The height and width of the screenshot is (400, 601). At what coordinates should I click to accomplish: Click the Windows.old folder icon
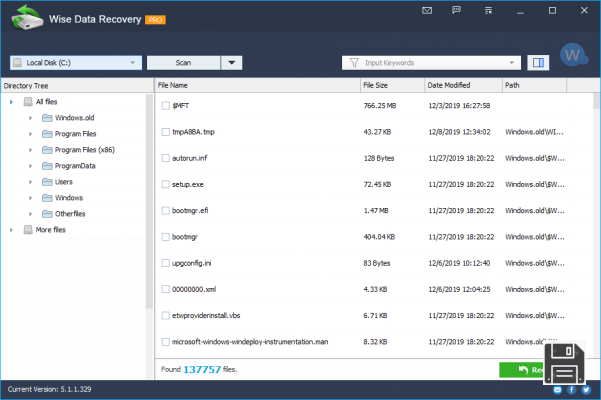click(x=47, y=118)
